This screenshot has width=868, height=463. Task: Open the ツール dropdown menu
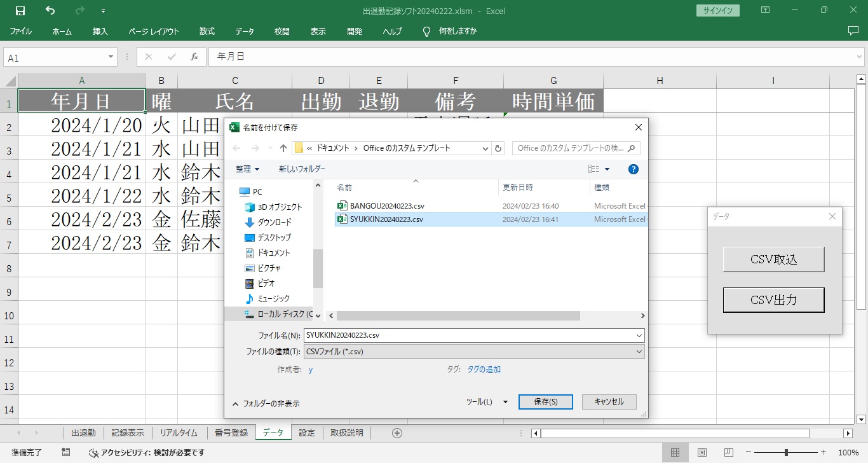pyautogui.click(x=487, y=402)
